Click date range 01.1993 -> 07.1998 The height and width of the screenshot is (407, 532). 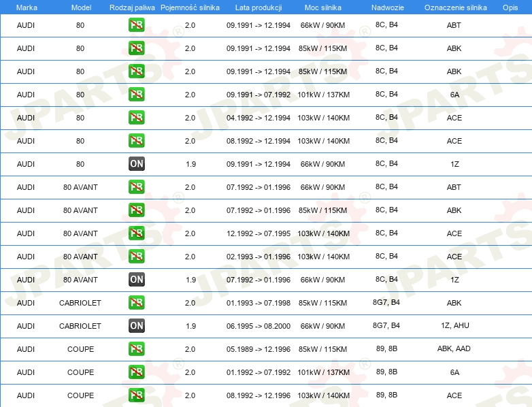(x=259, y=303)
